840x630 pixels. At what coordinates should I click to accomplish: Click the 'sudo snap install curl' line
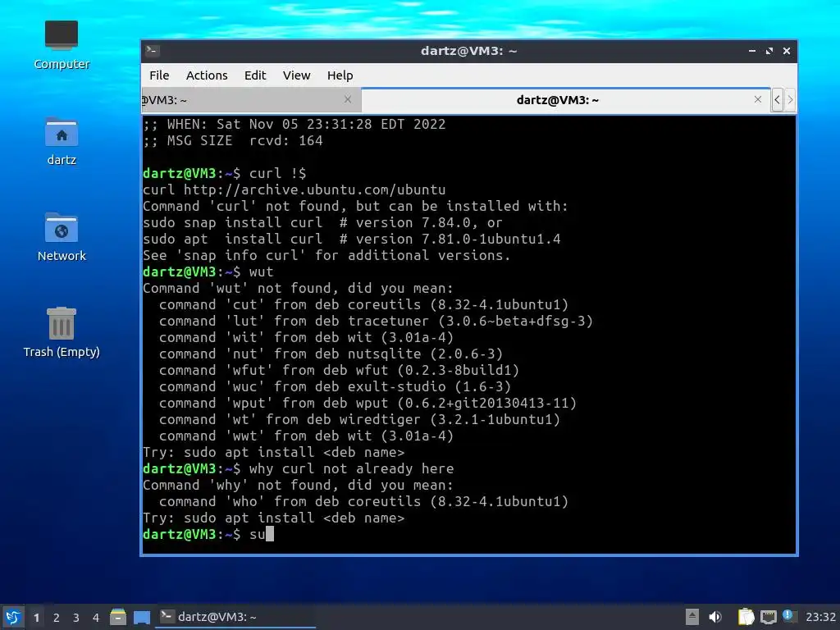click(x=322, y=222)
